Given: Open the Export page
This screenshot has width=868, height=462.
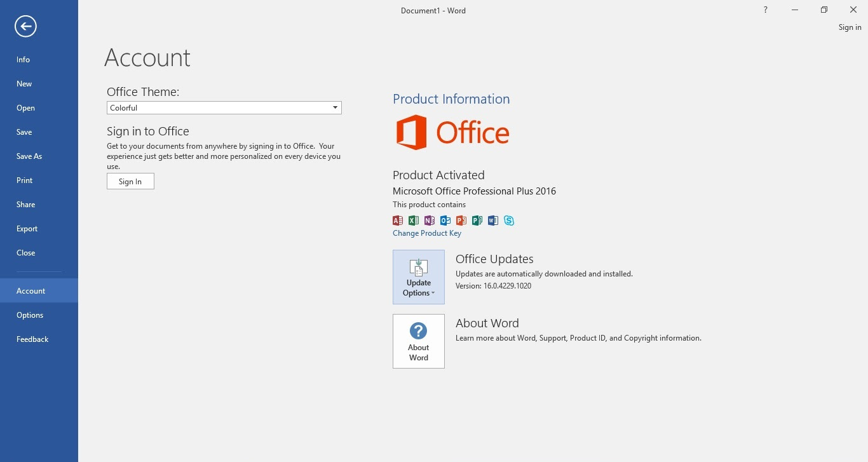Looking at the screenshot, I should [x=39, y=229].
